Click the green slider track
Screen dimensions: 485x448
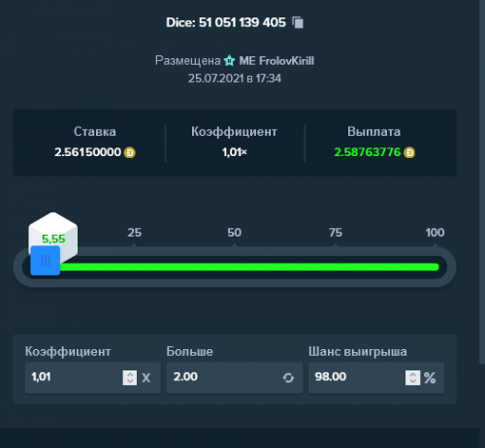(249, 267)
